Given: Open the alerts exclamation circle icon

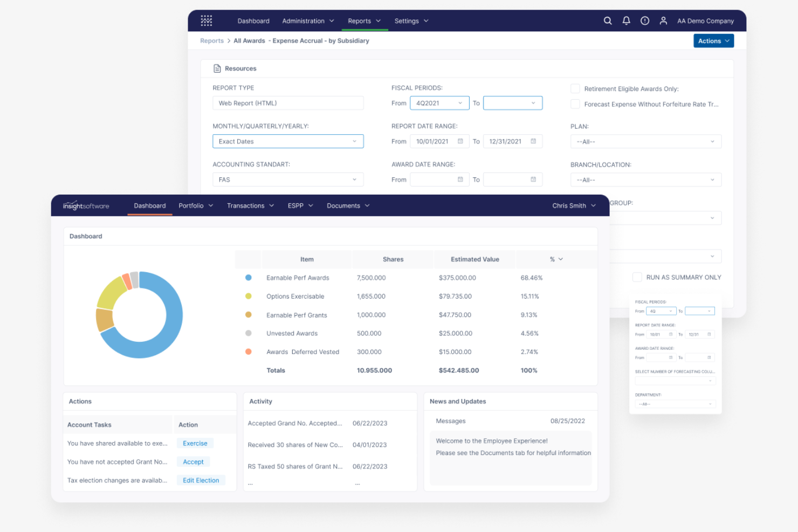Looking at the screenshot, I should [x=644, y=20].
